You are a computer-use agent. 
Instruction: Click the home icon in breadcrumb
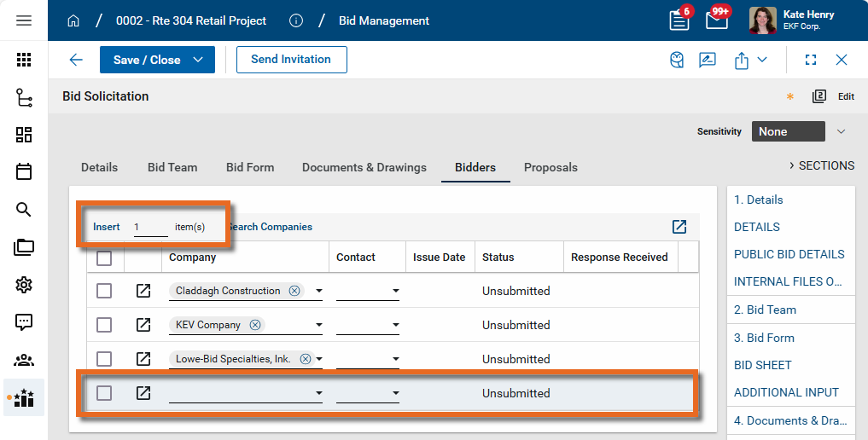tap(74, 20)
